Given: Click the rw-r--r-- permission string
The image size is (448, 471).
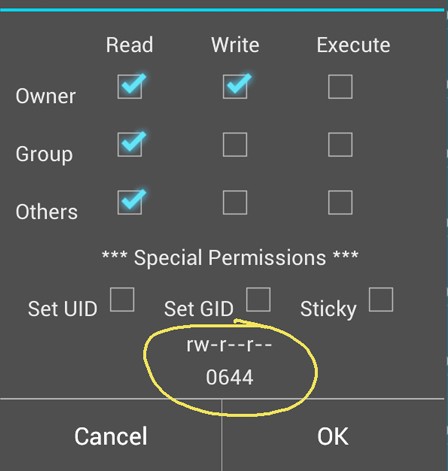Looking at the screenshot, I should pos(229,344).
